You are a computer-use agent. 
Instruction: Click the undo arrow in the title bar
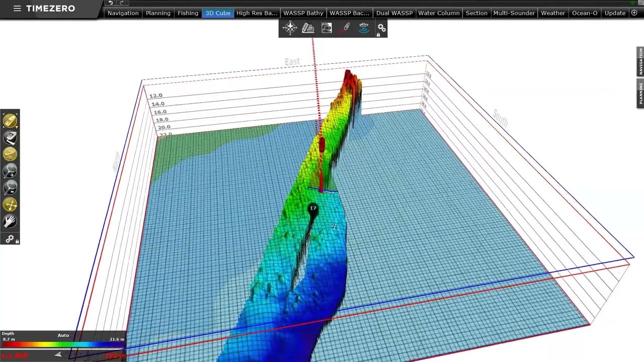(111, 3)
